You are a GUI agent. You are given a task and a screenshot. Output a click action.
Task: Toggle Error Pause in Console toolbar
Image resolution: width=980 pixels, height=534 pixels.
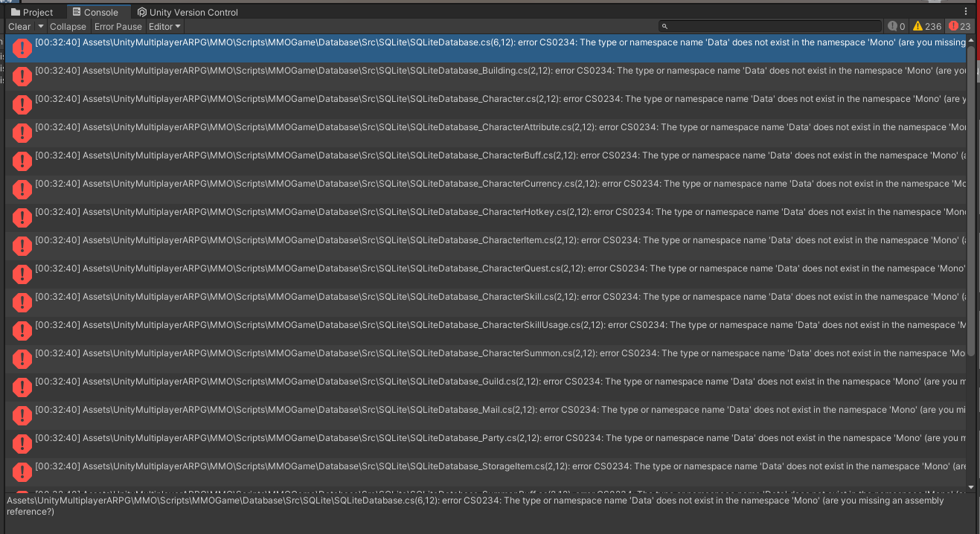(118, 27)
